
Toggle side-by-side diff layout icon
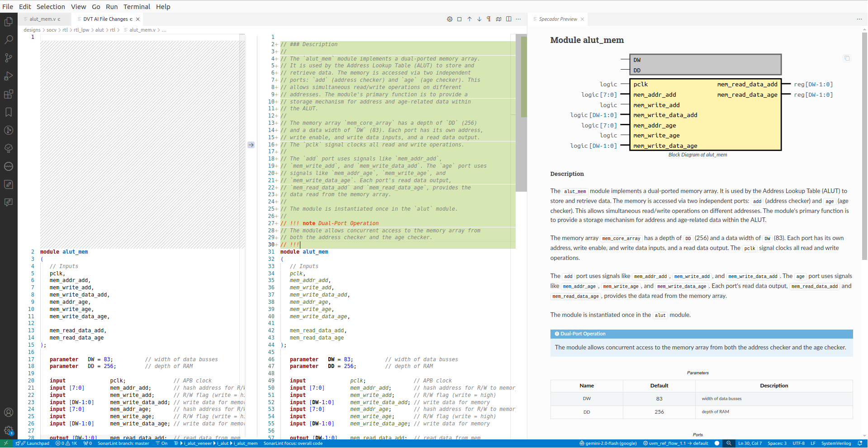[x=509, y=19]
